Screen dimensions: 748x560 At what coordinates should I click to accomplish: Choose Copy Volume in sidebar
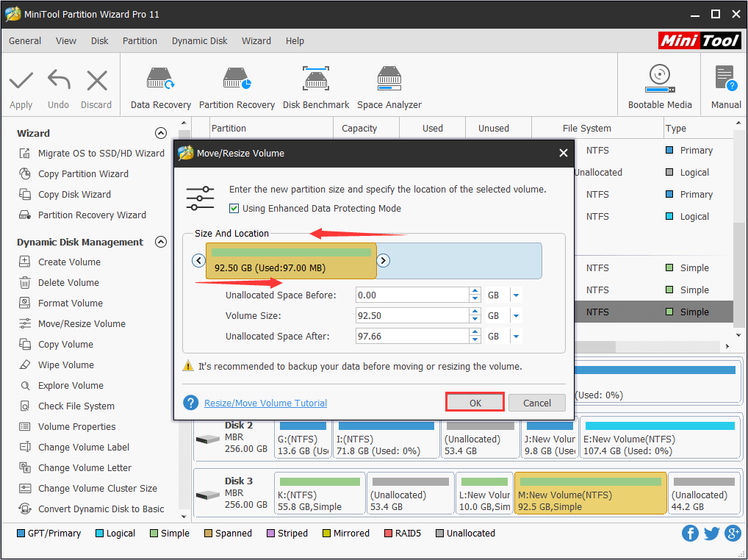pos(56,344)
